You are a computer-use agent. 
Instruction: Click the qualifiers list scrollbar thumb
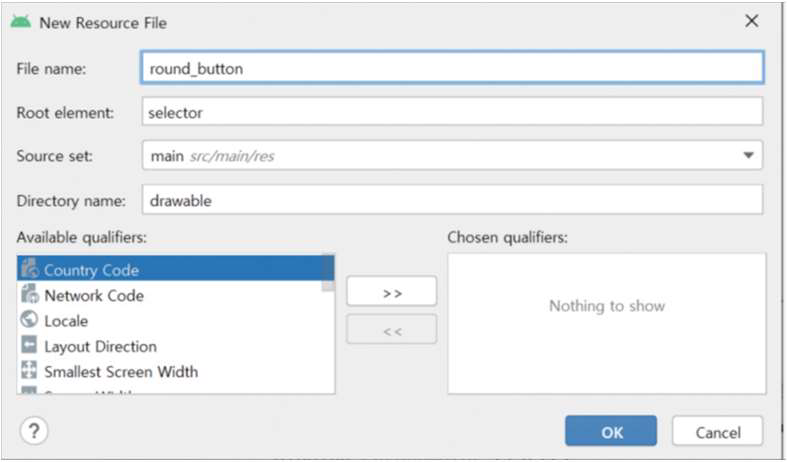point(328,273)
